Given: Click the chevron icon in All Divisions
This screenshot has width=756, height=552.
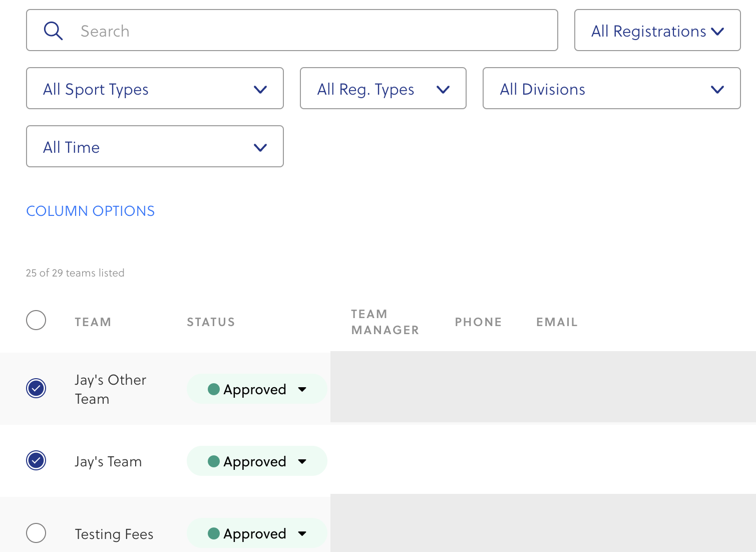Looking at the screenshot, I should (717, 90).
